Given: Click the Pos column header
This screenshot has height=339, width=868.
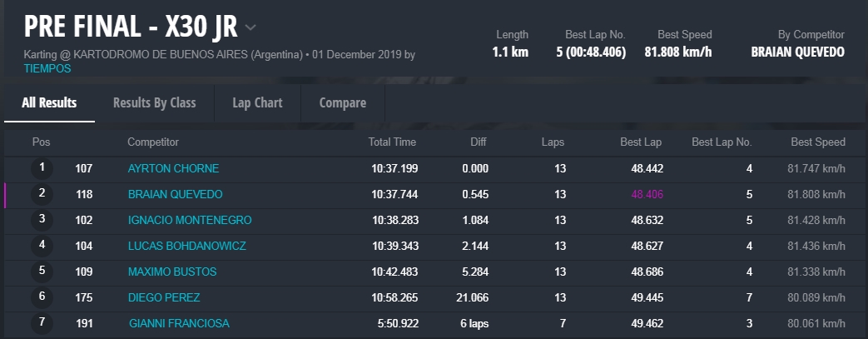Looking at the screenshot, I should pos(41,142).
